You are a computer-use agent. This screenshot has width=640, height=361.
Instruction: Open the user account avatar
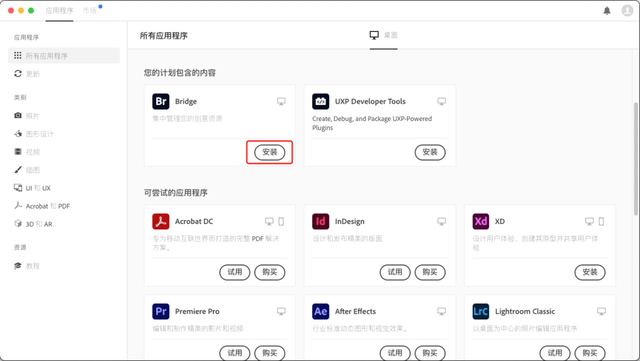(x=627, y=11)
